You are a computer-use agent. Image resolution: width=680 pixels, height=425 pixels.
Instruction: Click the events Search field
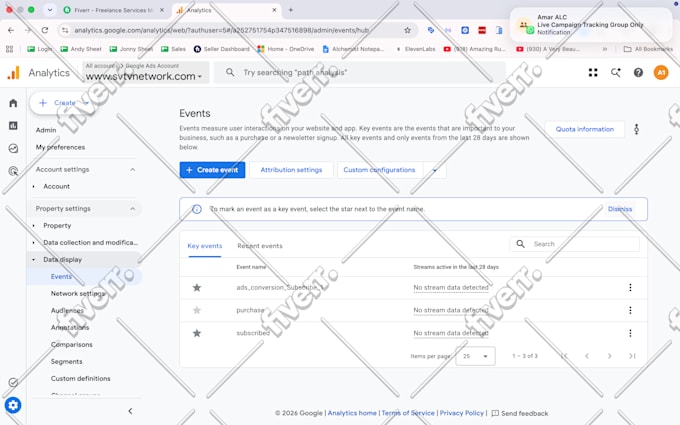click(574, 244)
